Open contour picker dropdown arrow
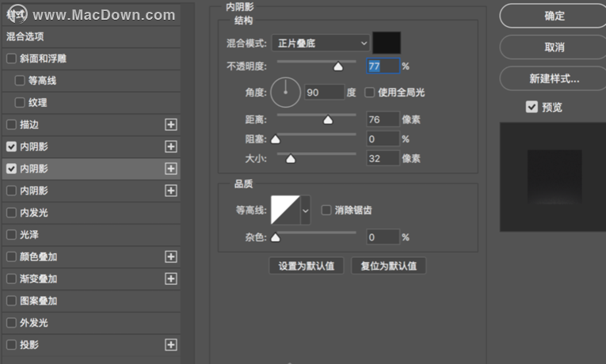The width and height of the screenshot is (606, 364). (305, 210)
